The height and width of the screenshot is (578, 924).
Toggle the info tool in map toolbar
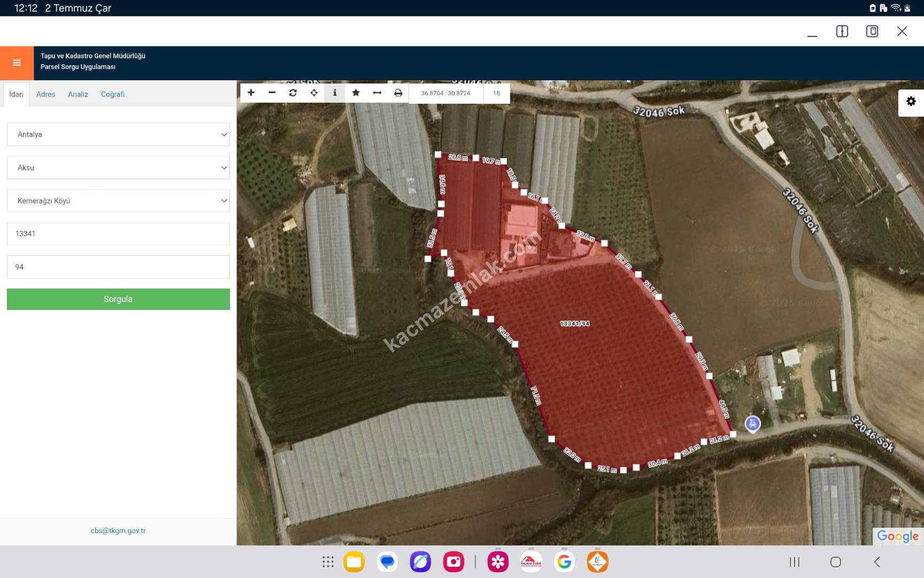335,93
